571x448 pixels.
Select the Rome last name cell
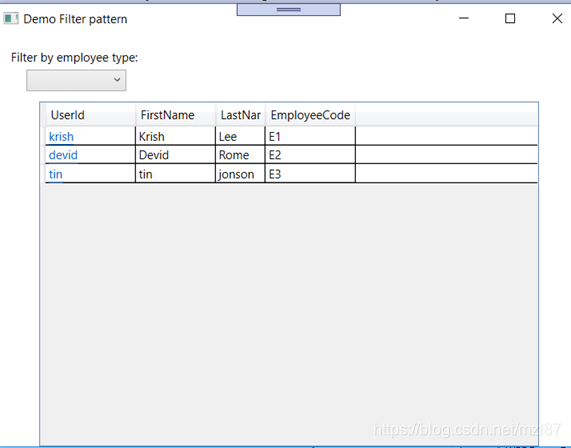(240, 155)
